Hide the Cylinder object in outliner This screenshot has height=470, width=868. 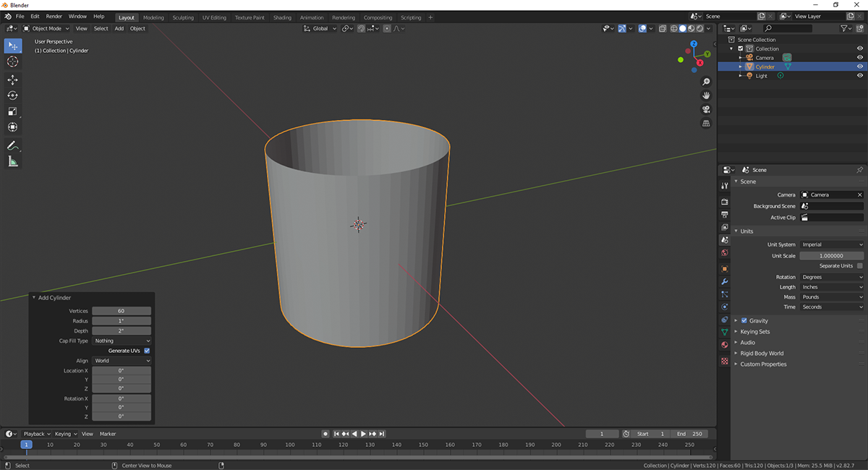(x=860, y=67)
